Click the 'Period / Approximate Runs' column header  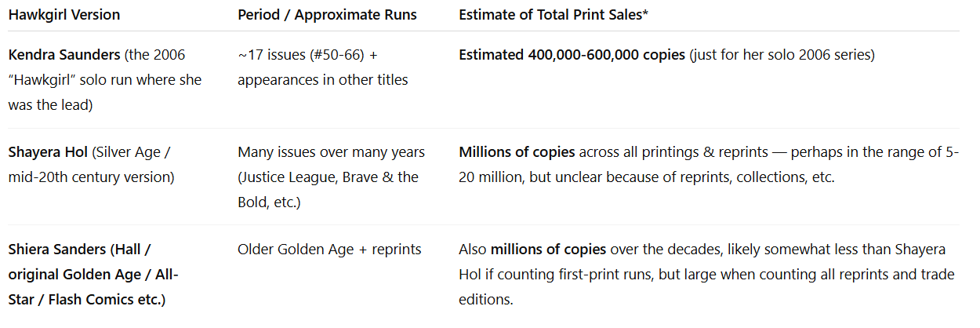327,14
